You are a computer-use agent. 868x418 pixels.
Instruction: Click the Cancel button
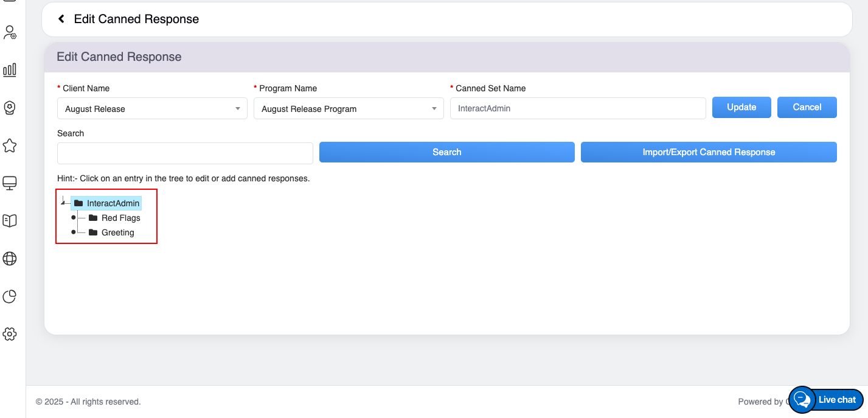coord(807,107)
